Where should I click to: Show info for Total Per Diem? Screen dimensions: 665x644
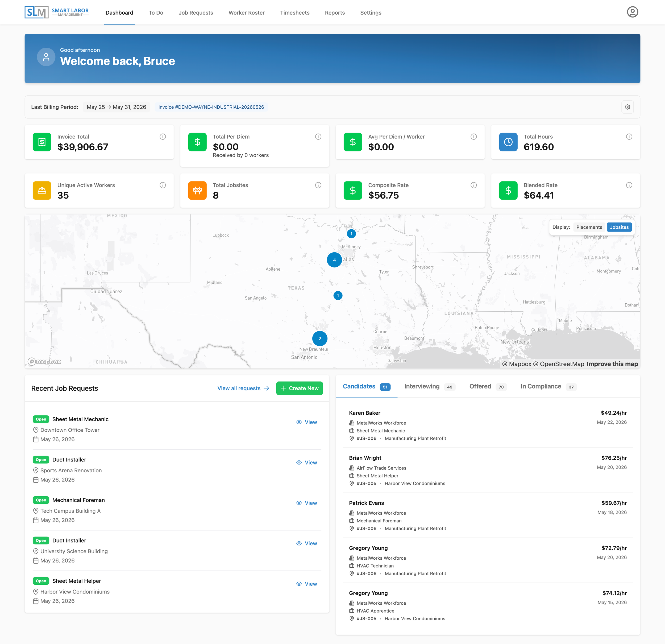318,137
